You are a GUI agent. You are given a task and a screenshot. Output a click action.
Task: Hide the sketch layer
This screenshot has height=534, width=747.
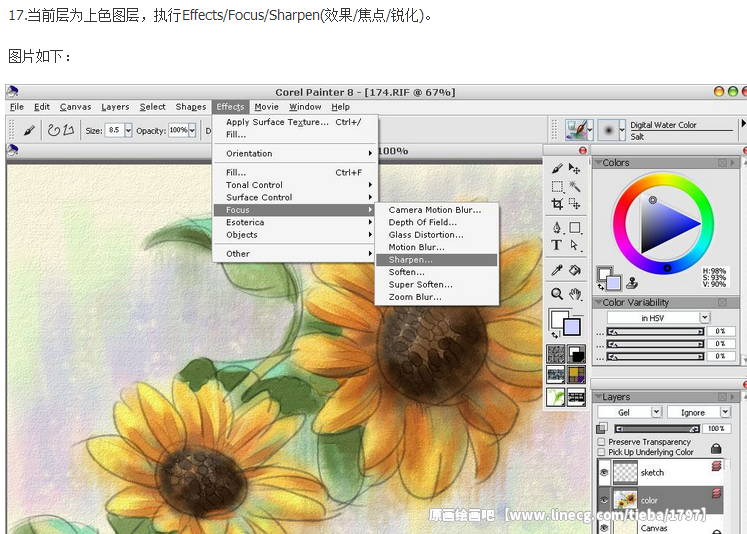[604, 473]
